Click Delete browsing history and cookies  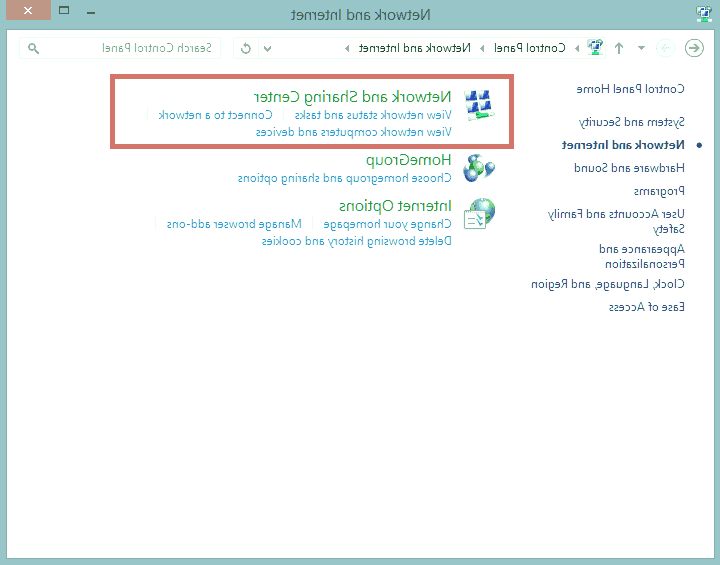point(357,241)
